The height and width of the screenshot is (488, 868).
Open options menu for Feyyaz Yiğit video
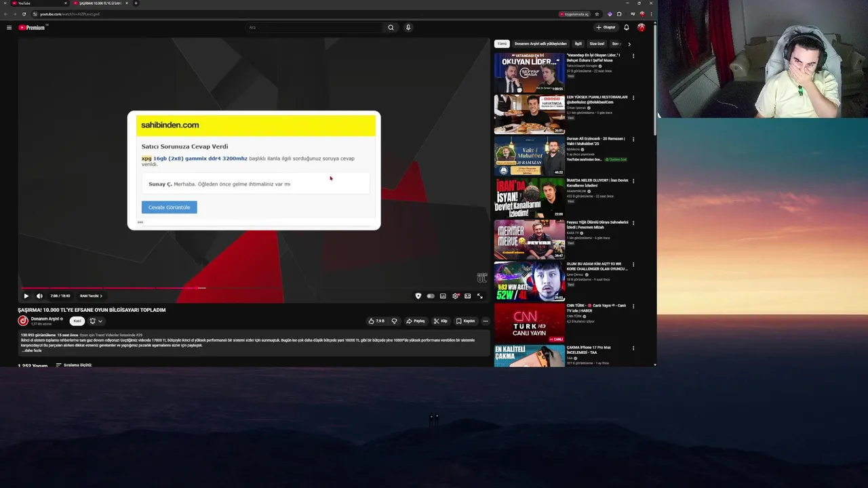click(x=633, y=223)
